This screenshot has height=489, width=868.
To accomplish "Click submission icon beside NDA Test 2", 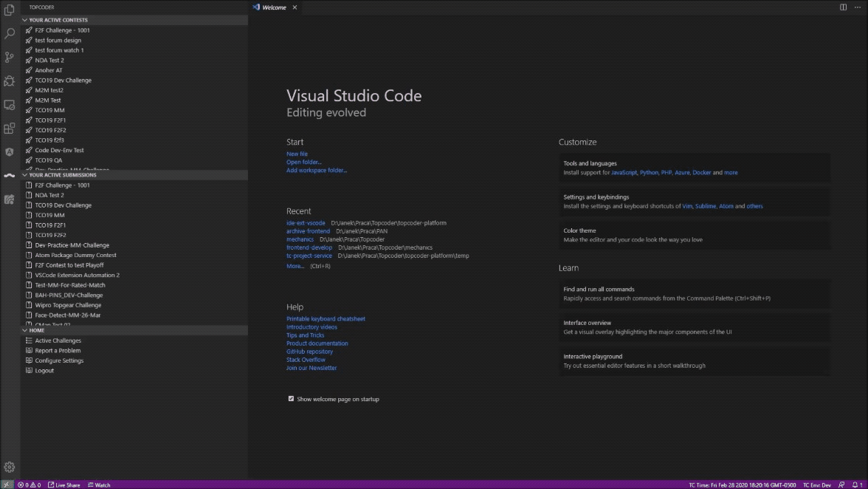I will point(29,195).
